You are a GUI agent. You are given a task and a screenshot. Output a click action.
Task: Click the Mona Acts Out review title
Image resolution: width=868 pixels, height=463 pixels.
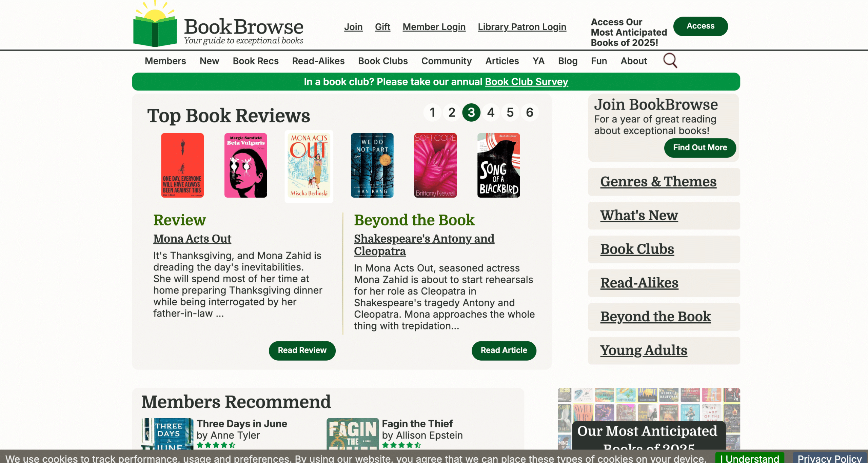[192, 238]
